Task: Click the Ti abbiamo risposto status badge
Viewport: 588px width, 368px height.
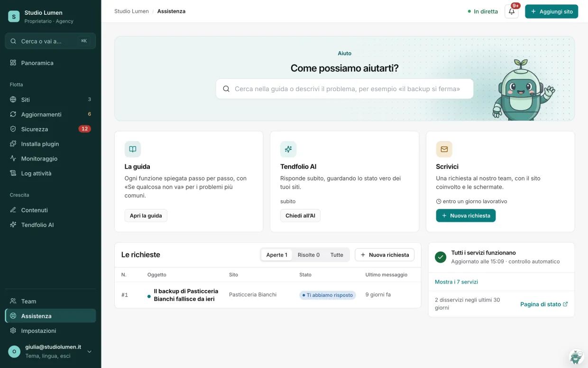Action: click(x=328, y=295)
